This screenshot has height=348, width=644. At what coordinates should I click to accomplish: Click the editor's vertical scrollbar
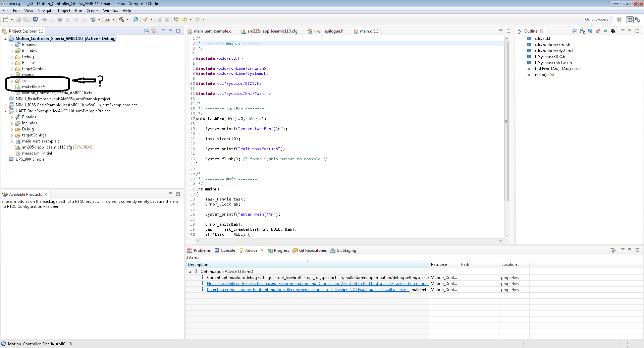tap(506, 121)
